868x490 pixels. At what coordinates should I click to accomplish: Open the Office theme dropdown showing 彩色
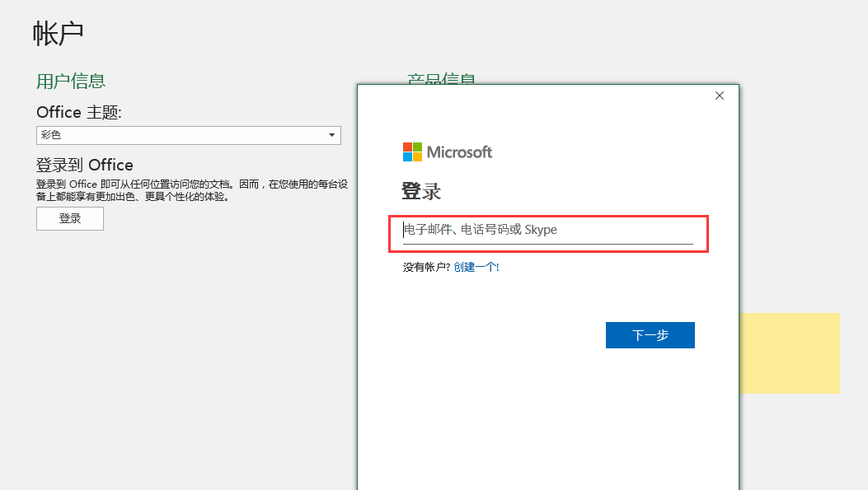188,136
